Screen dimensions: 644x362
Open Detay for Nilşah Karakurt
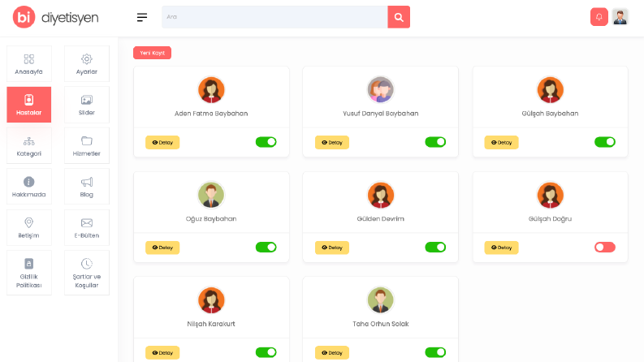(x=162, y=352)
